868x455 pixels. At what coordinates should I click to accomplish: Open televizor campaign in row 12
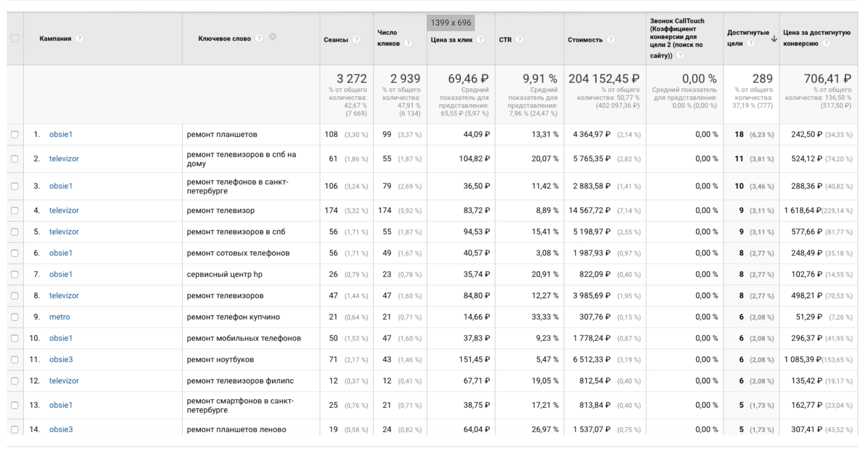coord(64,381)
